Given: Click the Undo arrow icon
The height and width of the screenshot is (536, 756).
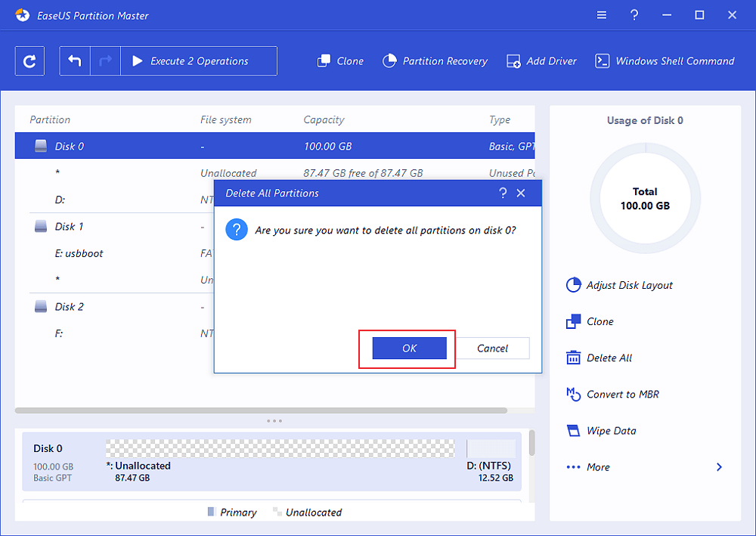Looking at the screenshot, I should click(75, 61).
